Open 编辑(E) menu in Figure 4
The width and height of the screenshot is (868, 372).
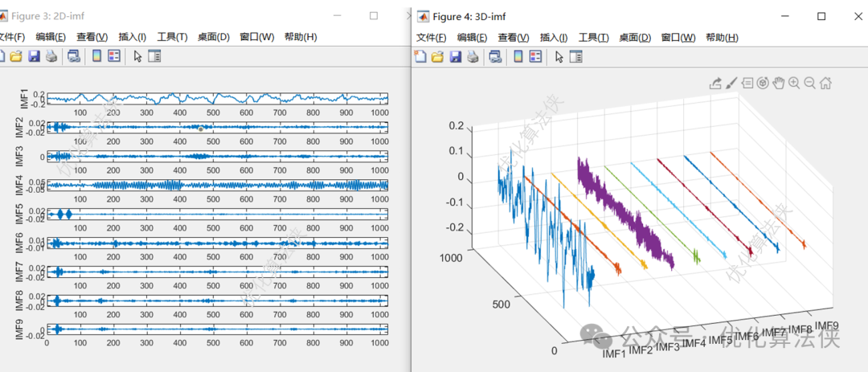pos(473,38)
